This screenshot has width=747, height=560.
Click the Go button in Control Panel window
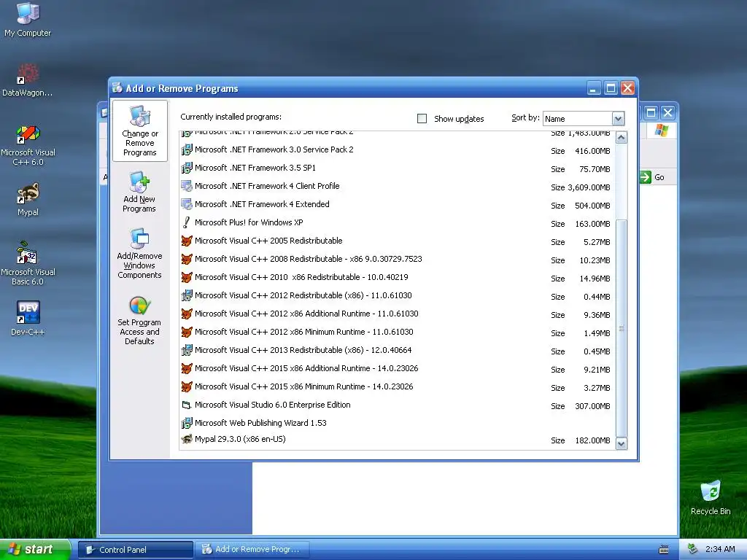coord(653,177)
